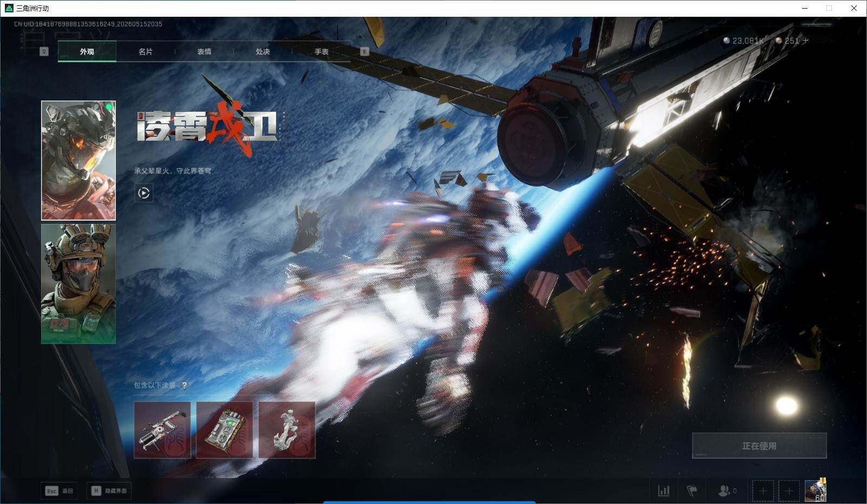Screen dimensions: 867x504
Task: Click the H 隐藏界面 button
Action: pos(109,490)
